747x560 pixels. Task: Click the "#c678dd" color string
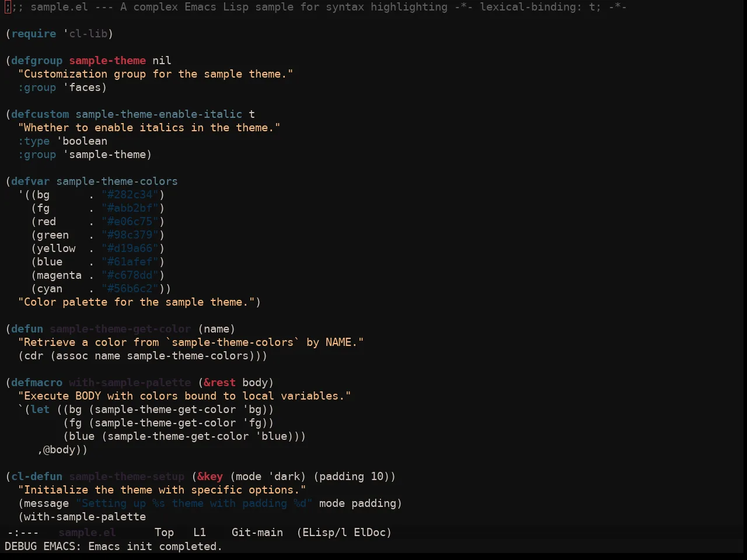pos(130,275)
